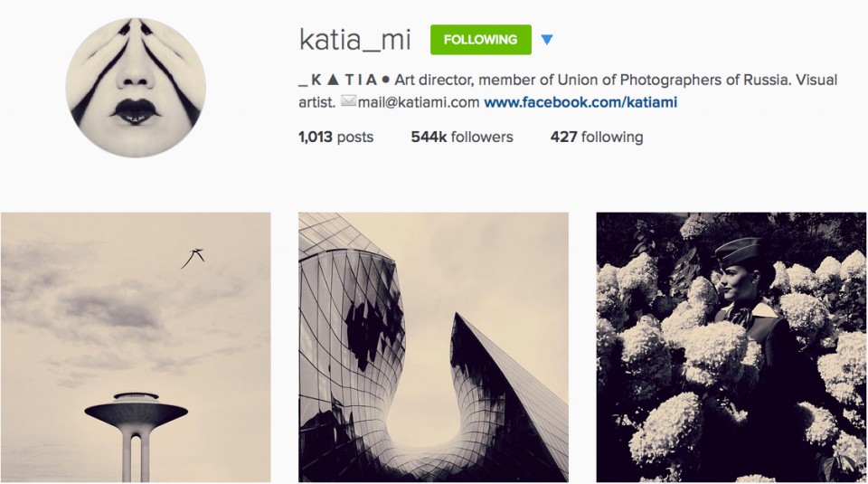This screenshot has height=484, width=868.
Task: View the 427 following list
Action: 597,137
